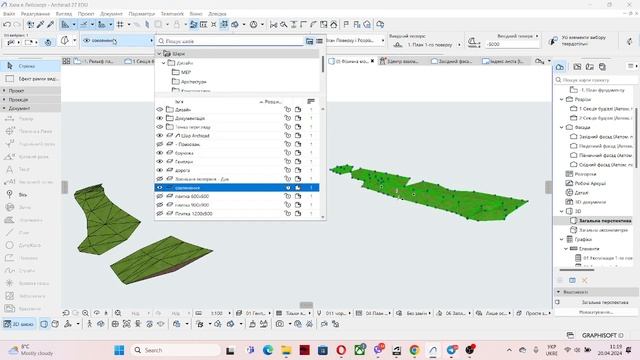Select the eyedropper pick-up parameters tool
The width and height of the screenshot is (640, 360).
[40, 24]
